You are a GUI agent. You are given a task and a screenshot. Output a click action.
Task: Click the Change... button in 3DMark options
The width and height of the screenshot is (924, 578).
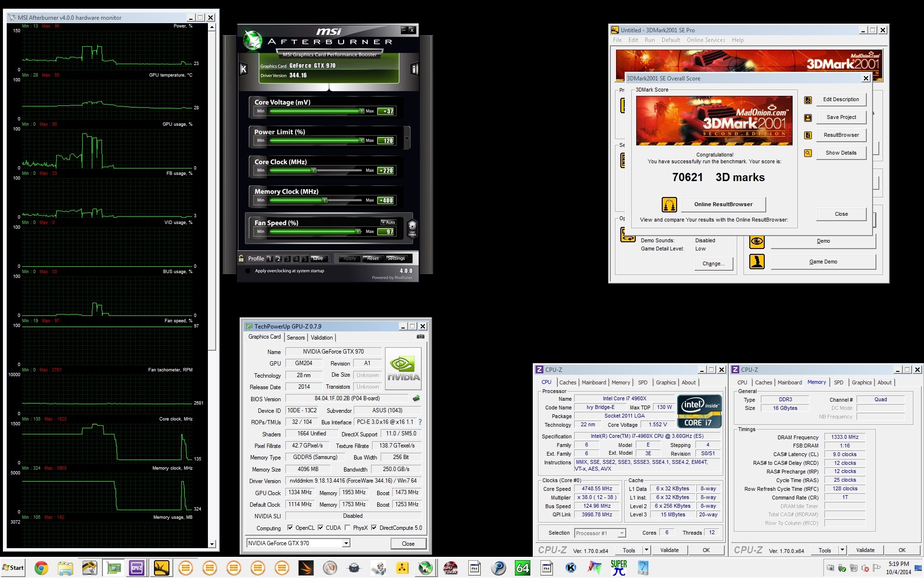pyautogui.click(x=713, y=263)
